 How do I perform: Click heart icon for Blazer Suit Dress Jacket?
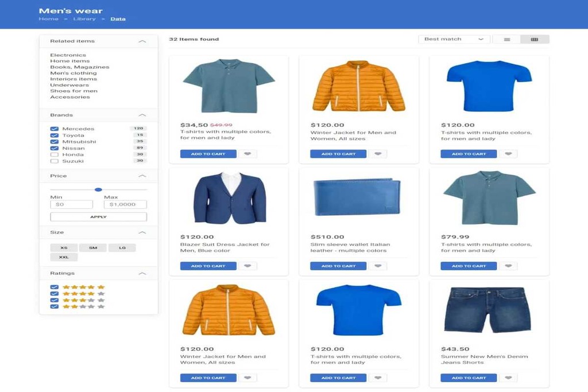[247, 266]
